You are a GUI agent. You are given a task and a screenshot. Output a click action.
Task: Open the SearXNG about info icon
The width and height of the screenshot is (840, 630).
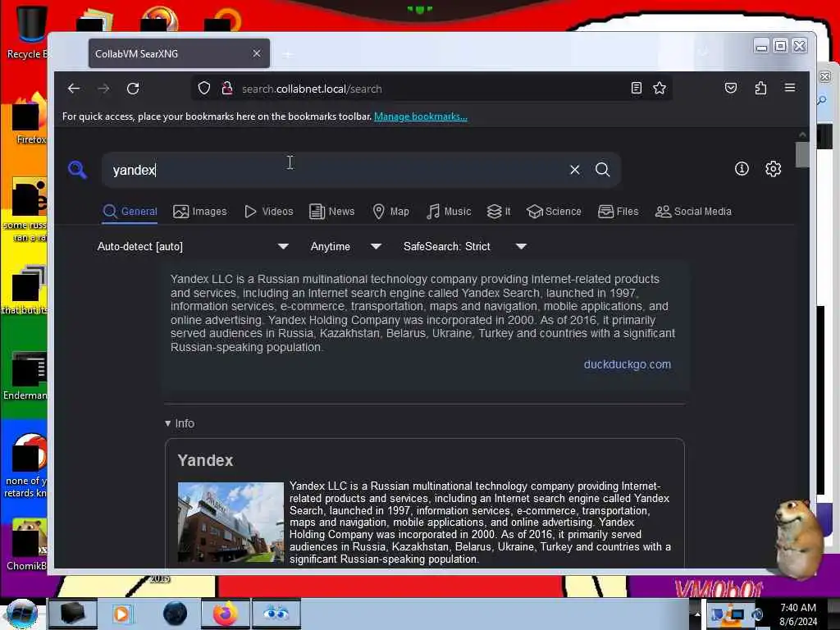742,169
